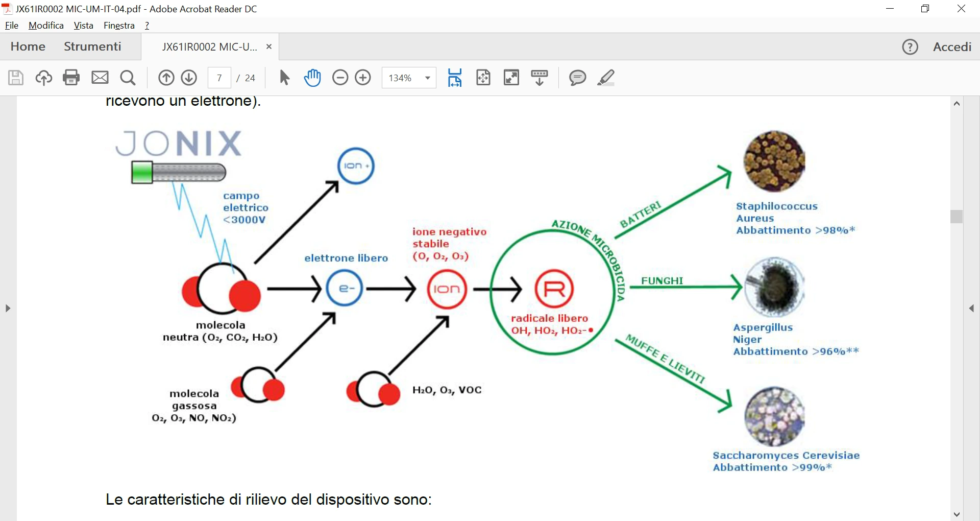
Task: Upload the file via the cloud icon
Action: pos(44,78)
